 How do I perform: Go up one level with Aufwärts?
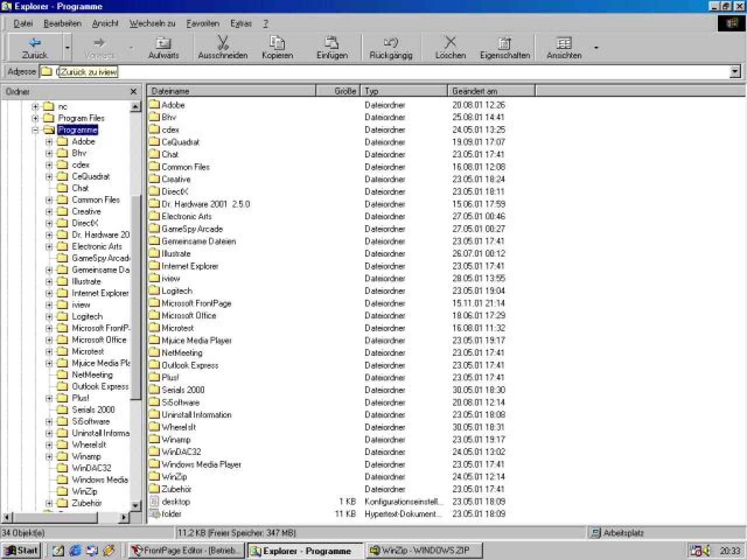click(x=163, y=48)
